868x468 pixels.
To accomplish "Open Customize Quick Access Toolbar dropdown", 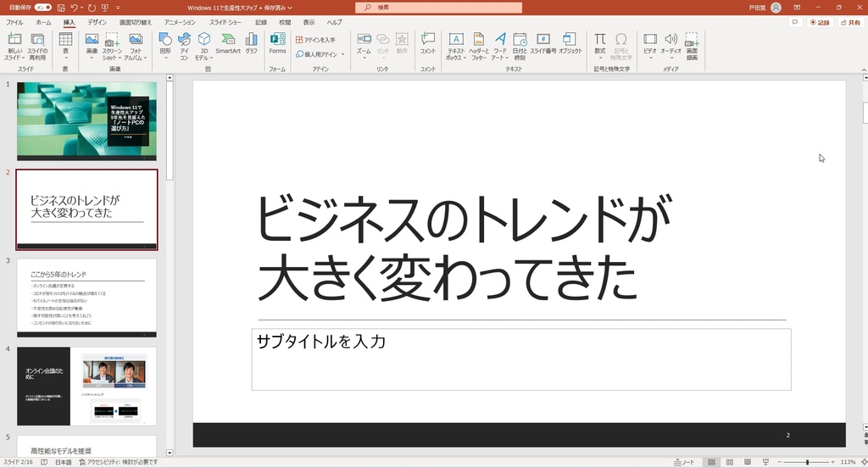I will 118,8.
